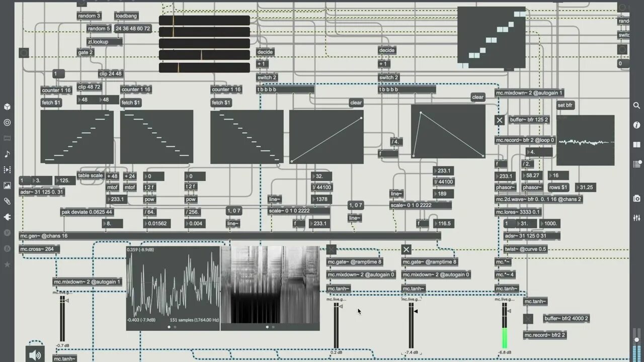Click the 1378 number box
The height and width of the screenshot is (362, 644).
click(x=321, y=200)
